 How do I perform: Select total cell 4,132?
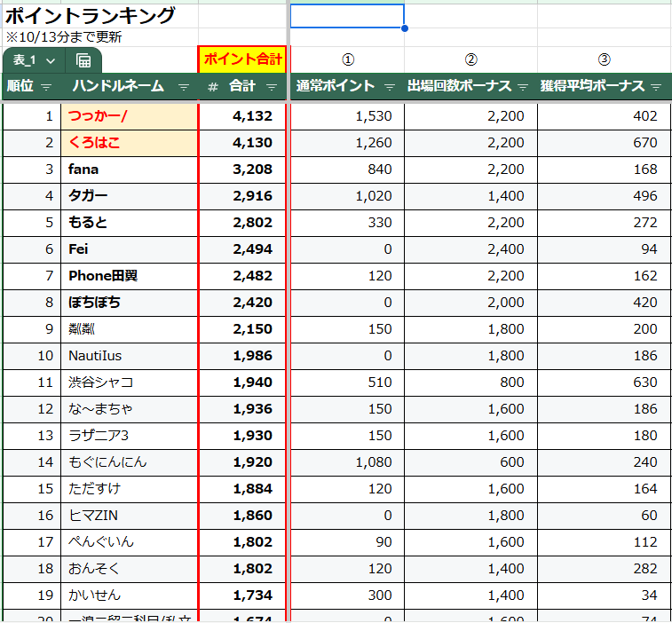click(242, 116)
